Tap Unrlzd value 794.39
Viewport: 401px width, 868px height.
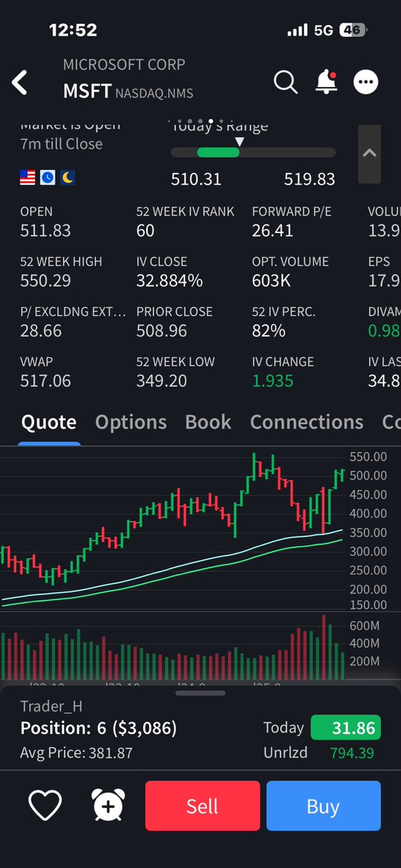click(352, 753)
